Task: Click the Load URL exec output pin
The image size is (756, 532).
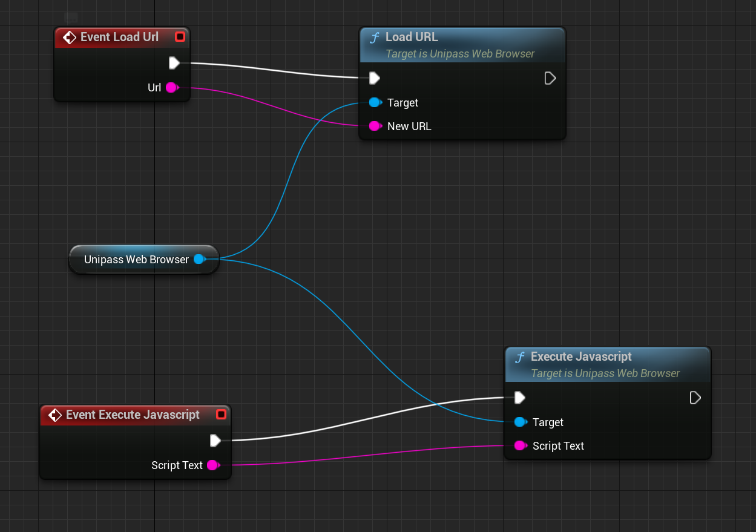Action: pyautogui.click(x=550, y=78)
